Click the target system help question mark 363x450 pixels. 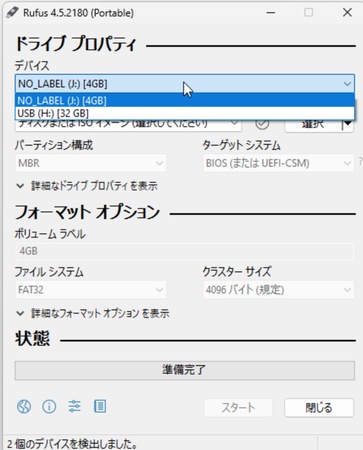point(360,162)
